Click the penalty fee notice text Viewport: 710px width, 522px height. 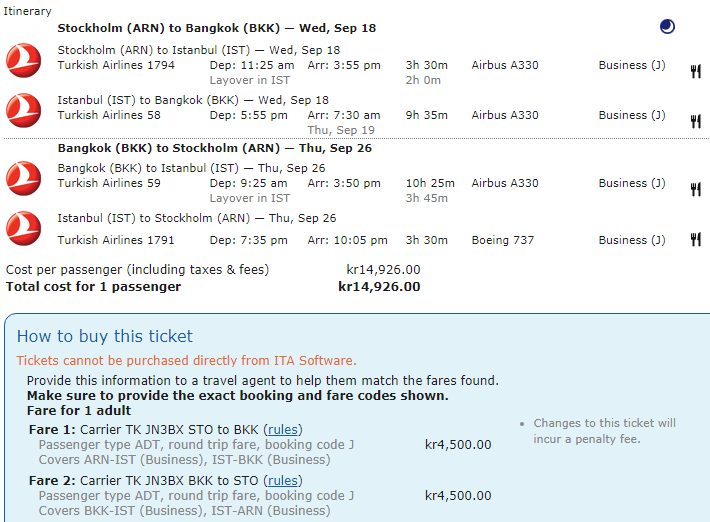click(x=604, y=431)
